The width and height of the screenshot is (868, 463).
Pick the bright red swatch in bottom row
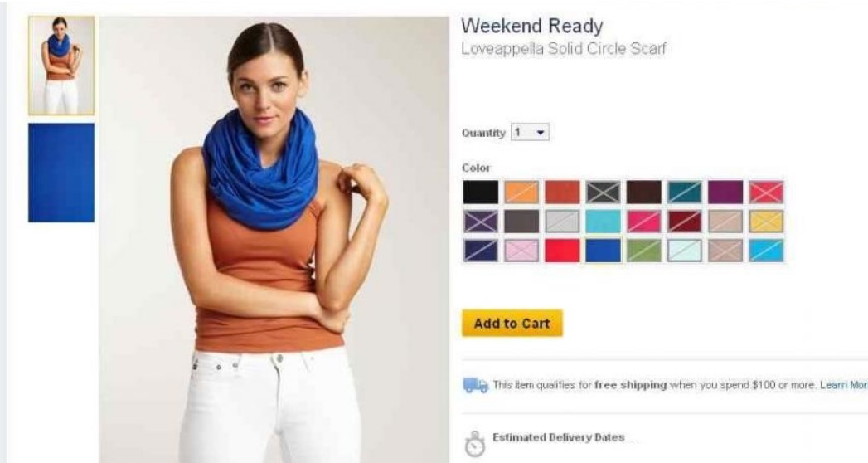coord(562,251)
